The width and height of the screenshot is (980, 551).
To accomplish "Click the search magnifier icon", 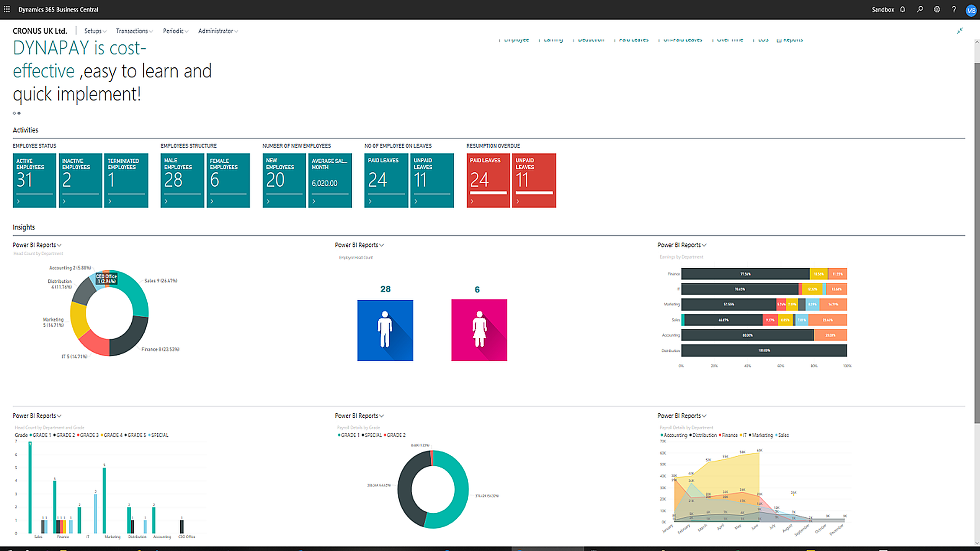I will point(920,10).
